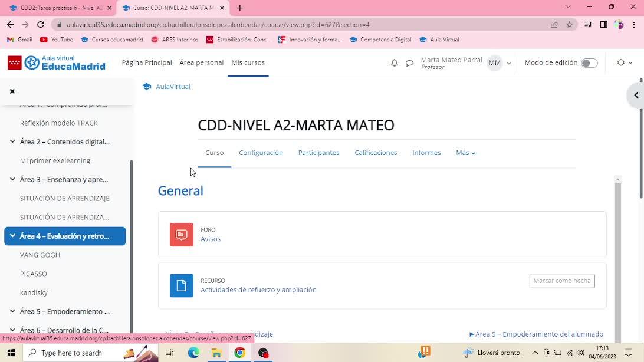644x362 pixels.
Task: Open PICASSO in course index
Action: click(x=33, y=274)
